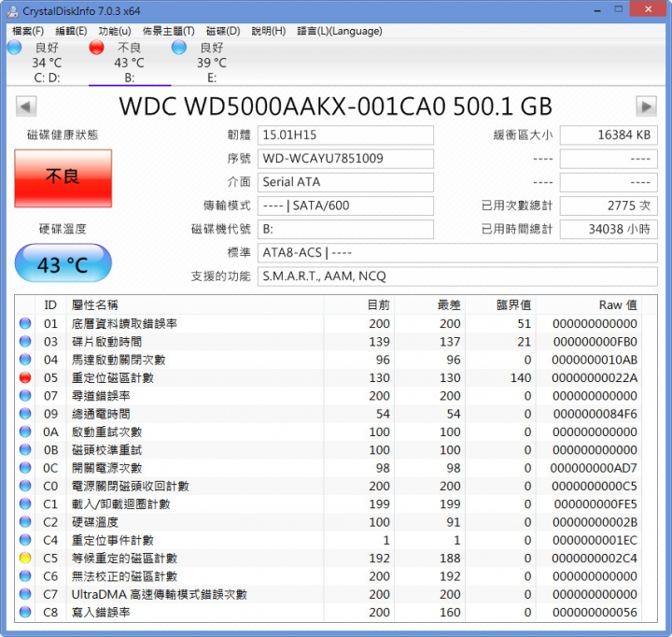This screenshot has width=672, height=637.
Task: Click raw value 000000000056 in row C8
Action: [x=595, y=612]
